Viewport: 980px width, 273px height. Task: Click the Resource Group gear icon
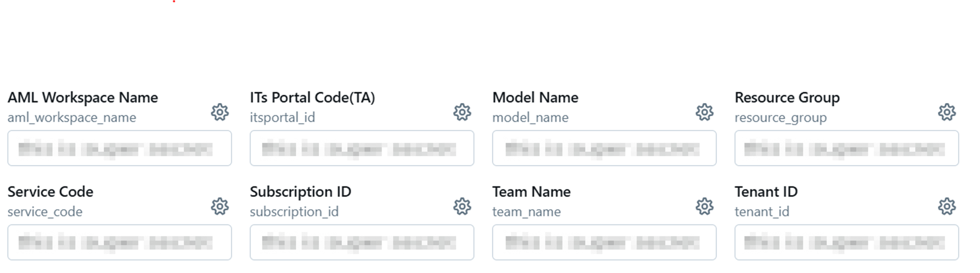(x=947, y=112)
